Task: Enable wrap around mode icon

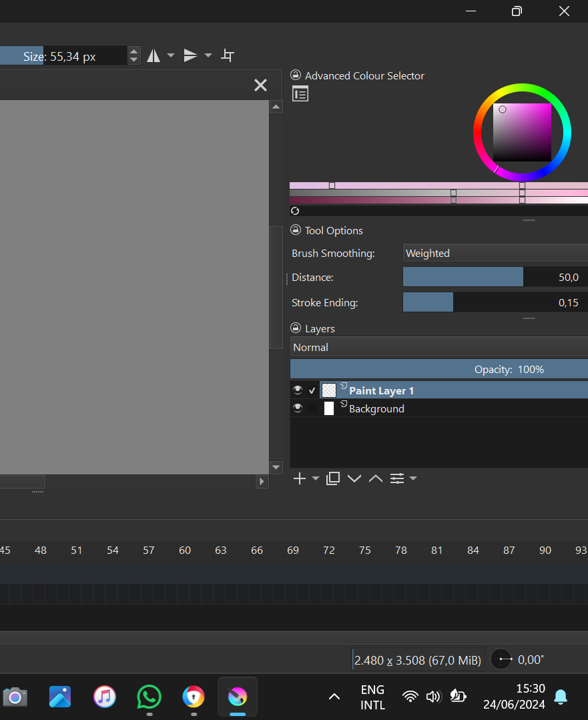Action: pyautogui.click(x=228, y=56)
